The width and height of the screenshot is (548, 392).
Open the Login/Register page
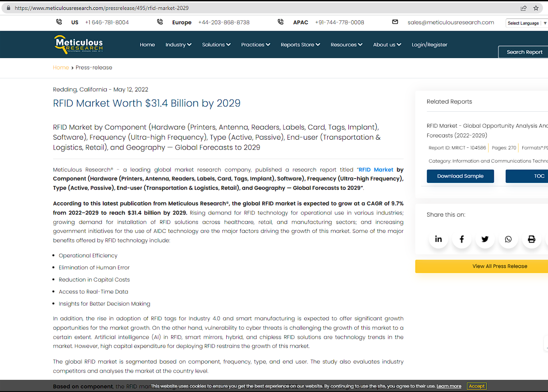coord(429,45)
